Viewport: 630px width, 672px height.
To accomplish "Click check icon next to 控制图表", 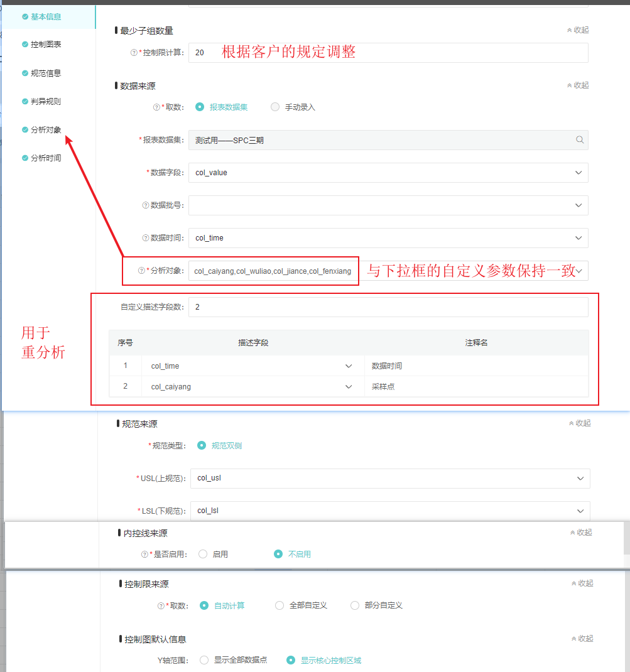I will tap(25, 44).
